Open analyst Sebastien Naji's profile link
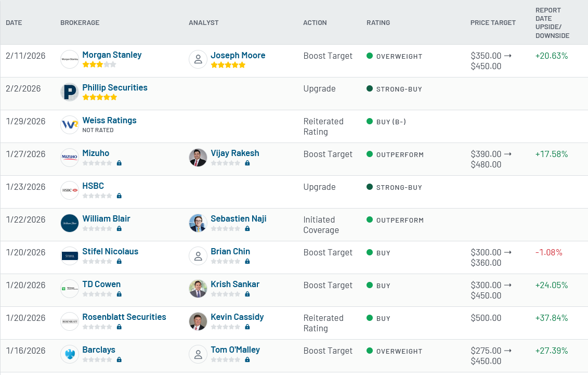This screenshot has height=375, width=588. coord(239,218)
